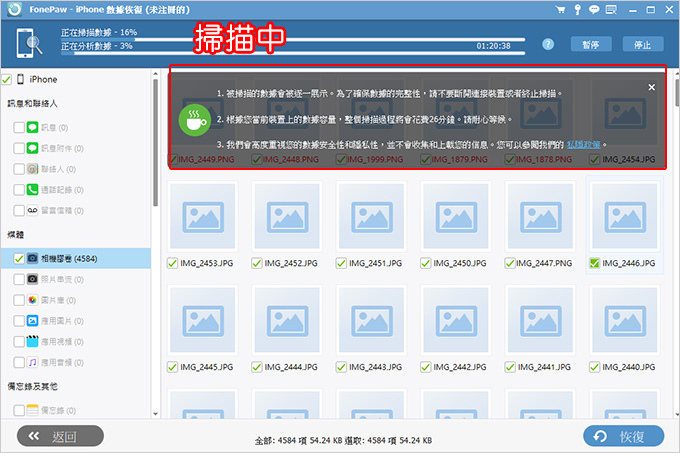Screen dimensions: 680x453
Task: Select the Call History phone icon
Action: (x=33, y=189)
